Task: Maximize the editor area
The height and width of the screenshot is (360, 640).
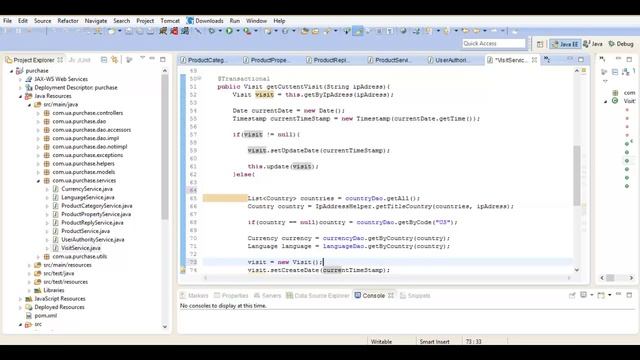Action: pos(581,60)
